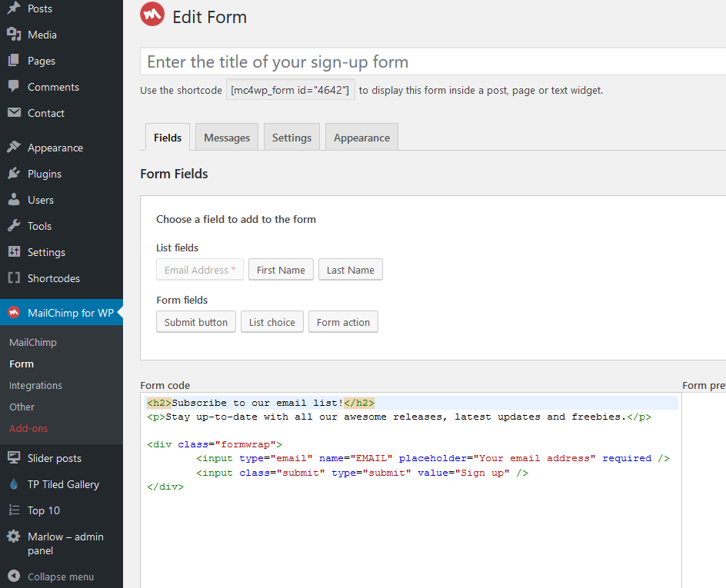Go to the Appearance tab

(x=361, y=138)
